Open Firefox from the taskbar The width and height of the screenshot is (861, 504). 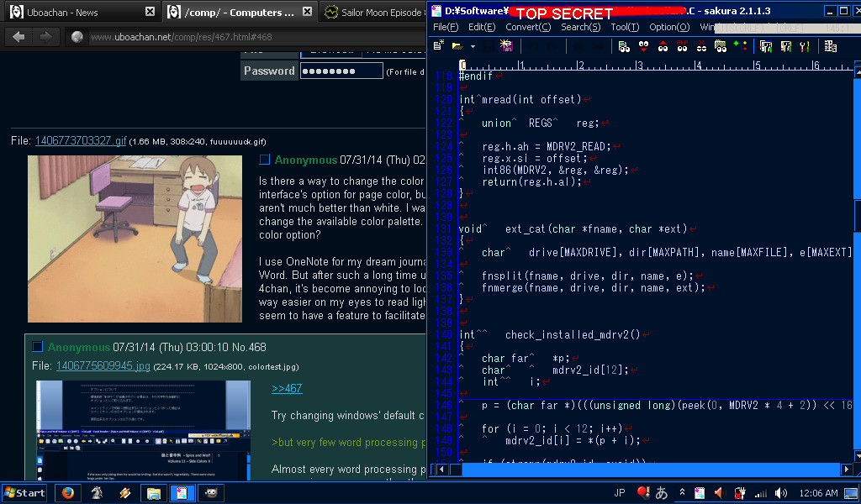[68, 492]
